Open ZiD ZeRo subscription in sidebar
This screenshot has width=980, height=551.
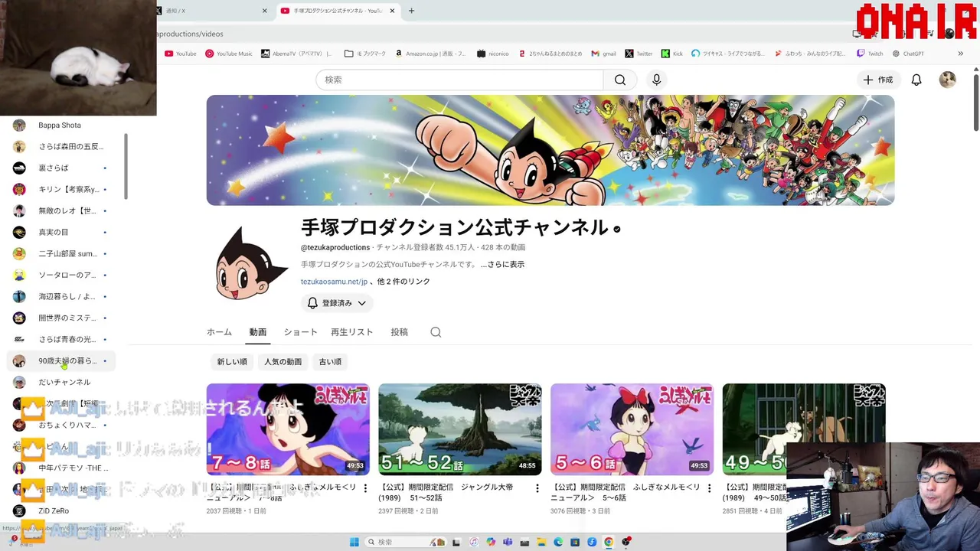61,510
